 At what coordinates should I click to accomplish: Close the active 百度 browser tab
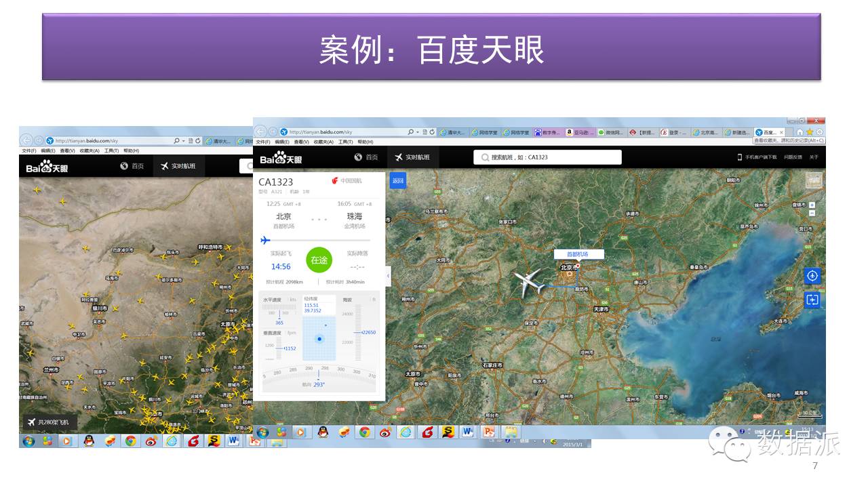(782, 132)
